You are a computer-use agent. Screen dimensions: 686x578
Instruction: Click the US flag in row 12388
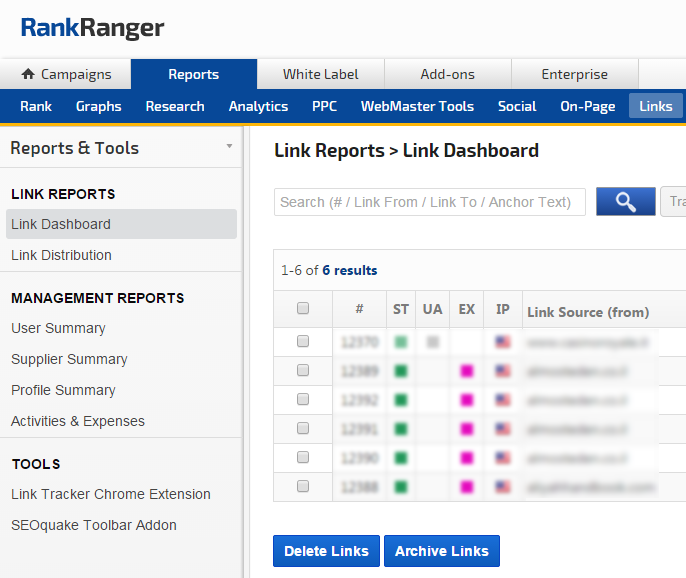click(503, 487)
